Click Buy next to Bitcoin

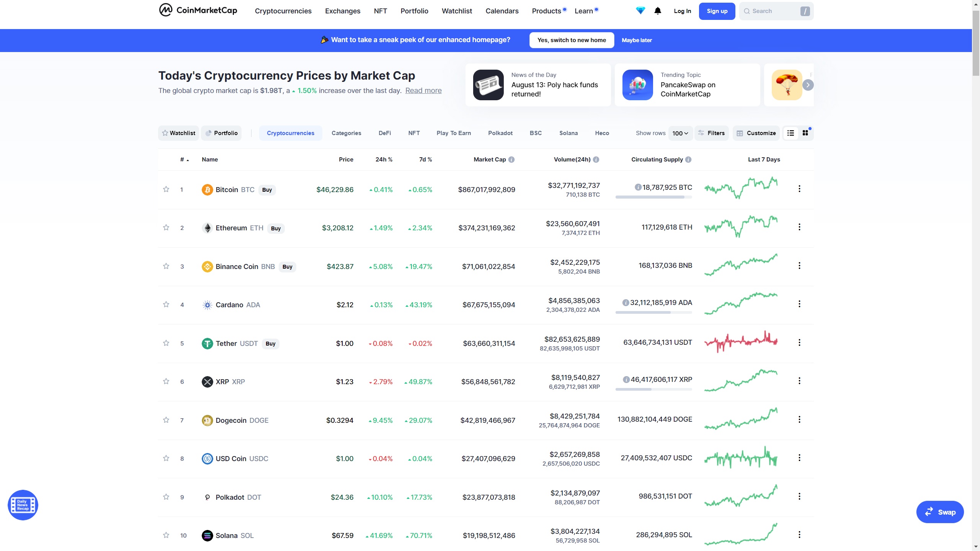coord(267,190)
